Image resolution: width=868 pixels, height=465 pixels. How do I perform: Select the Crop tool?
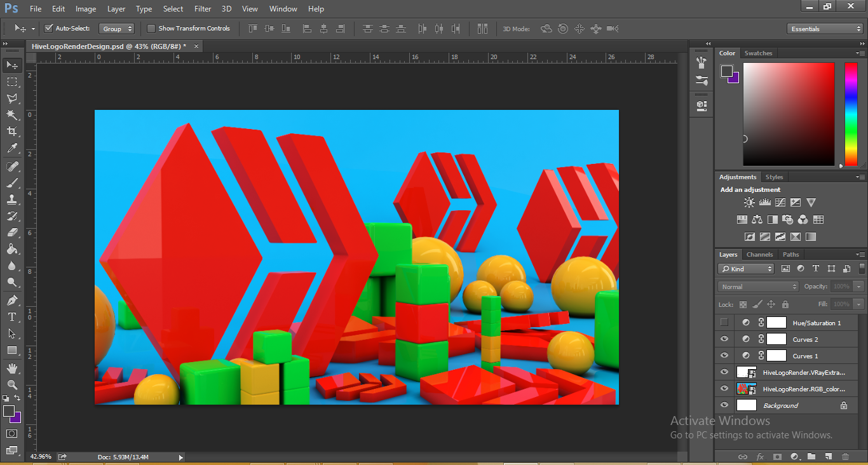(x=12, y=131)
